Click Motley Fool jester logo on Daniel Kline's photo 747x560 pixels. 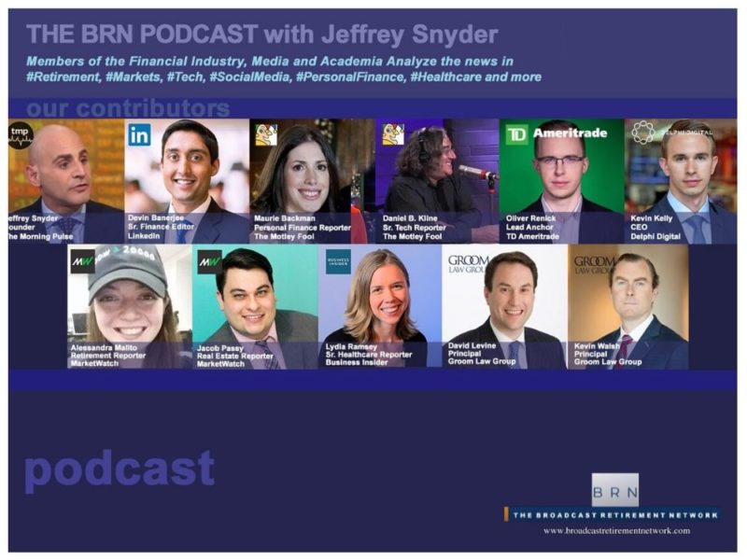[393, 134]
